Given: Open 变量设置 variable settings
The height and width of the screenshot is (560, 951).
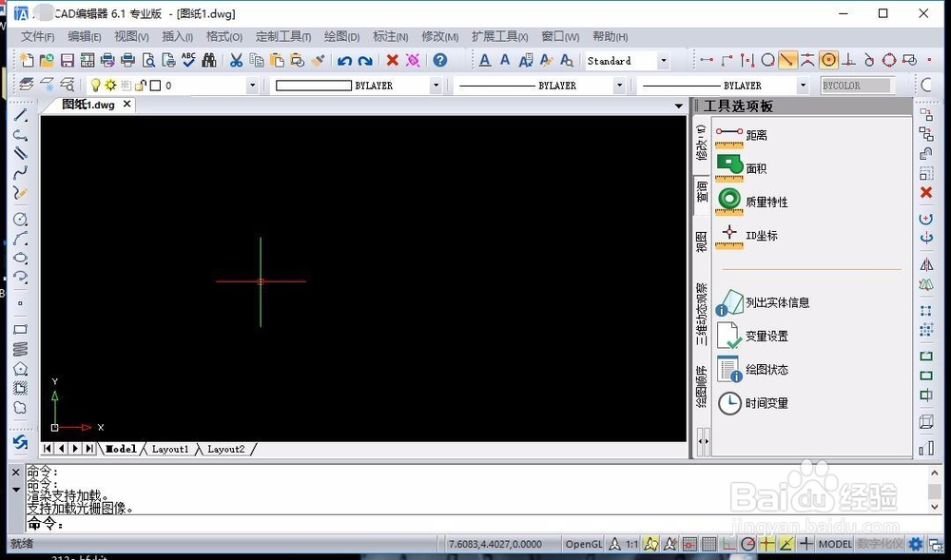Looking at the screenshot, I should pyautogui.click(x=751, y=336).
